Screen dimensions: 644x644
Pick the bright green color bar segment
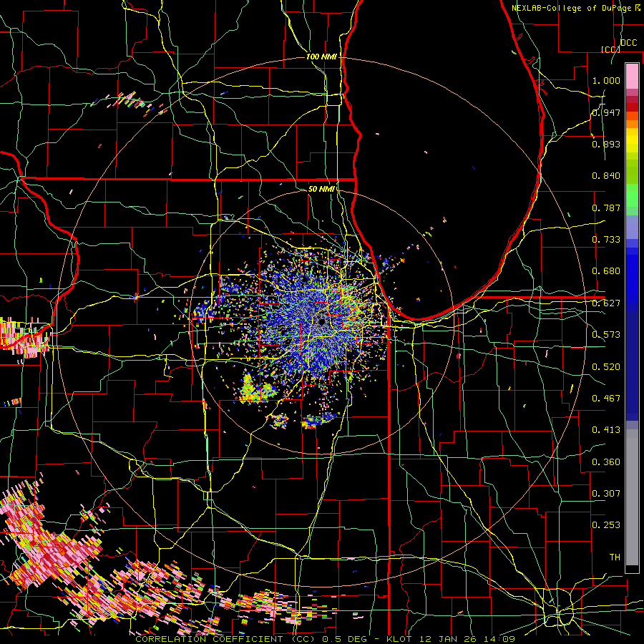[x=632, y=195]
